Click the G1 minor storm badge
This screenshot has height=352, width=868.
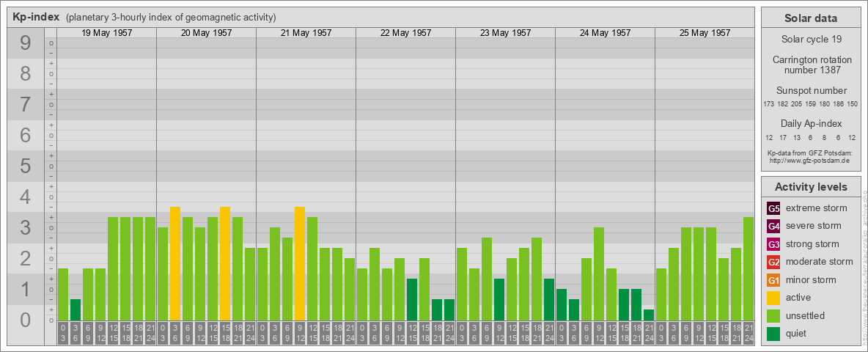773,279
